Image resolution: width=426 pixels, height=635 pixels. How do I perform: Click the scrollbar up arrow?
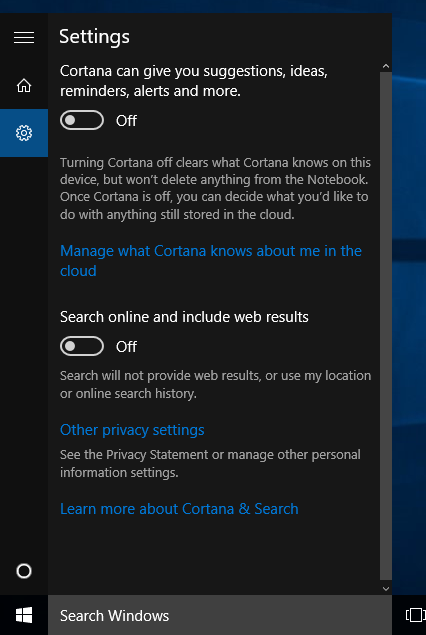pos(386,66)
